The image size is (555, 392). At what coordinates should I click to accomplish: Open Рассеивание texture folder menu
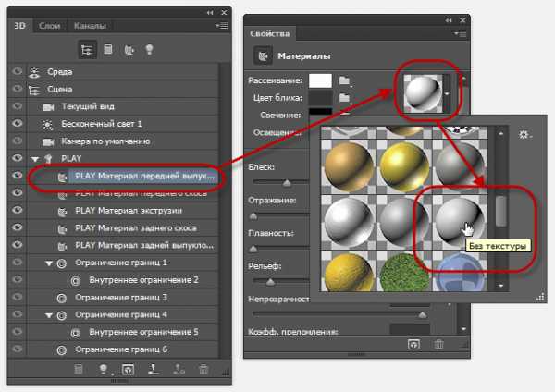tap(345, 81)
